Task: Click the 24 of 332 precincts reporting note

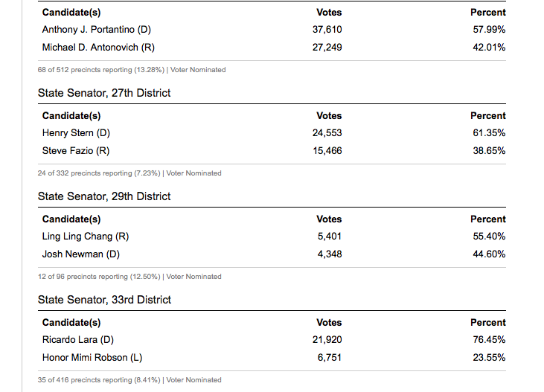Action: tap(129, 173)
